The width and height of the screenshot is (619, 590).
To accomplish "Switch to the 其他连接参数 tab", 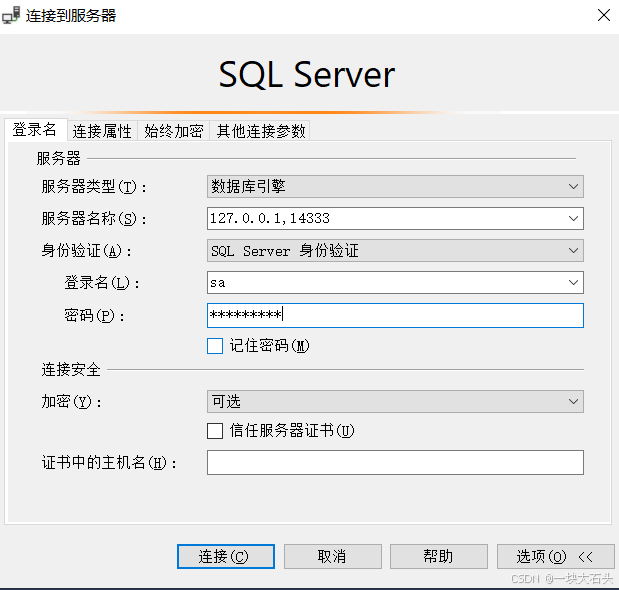I will coord(261,131).
